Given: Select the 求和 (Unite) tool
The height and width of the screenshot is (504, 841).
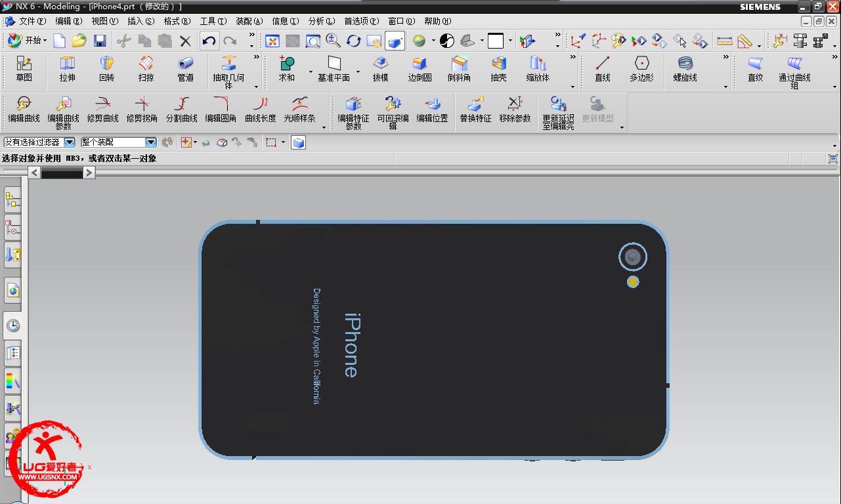Looking at the screenshot, I should [x=287, y=69].
